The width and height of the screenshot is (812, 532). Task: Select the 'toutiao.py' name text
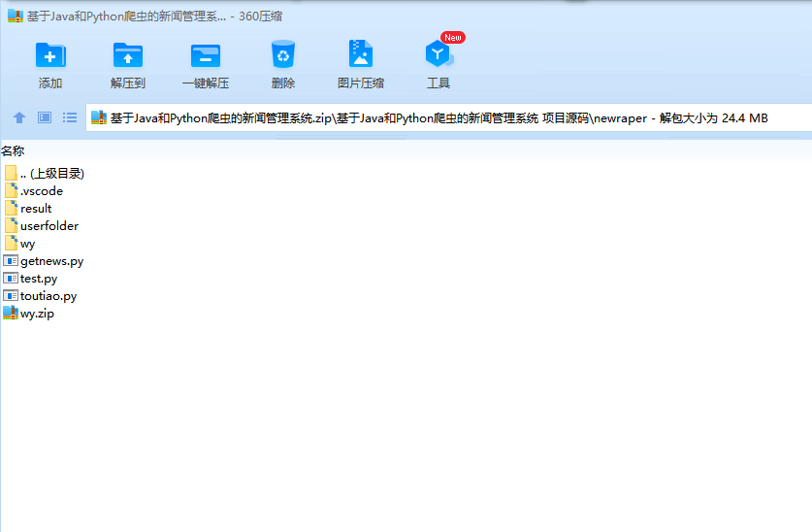pos(49,296)
